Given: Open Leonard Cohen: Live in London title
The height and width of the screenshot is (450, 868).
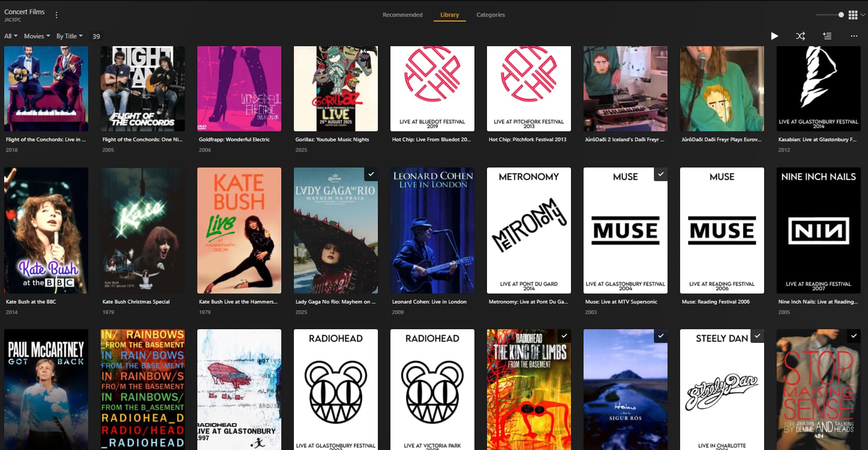Looking at the screenshot, I should tap(429, 302).
